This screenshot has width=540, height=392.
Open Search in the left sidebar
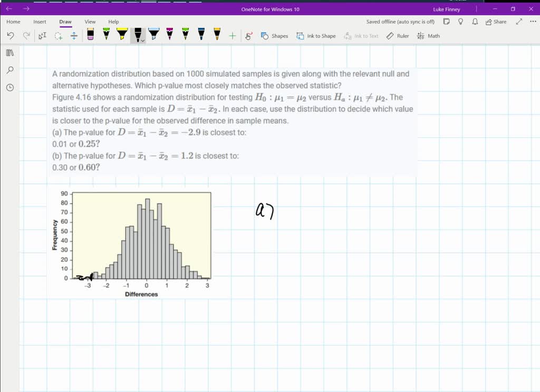9,70
